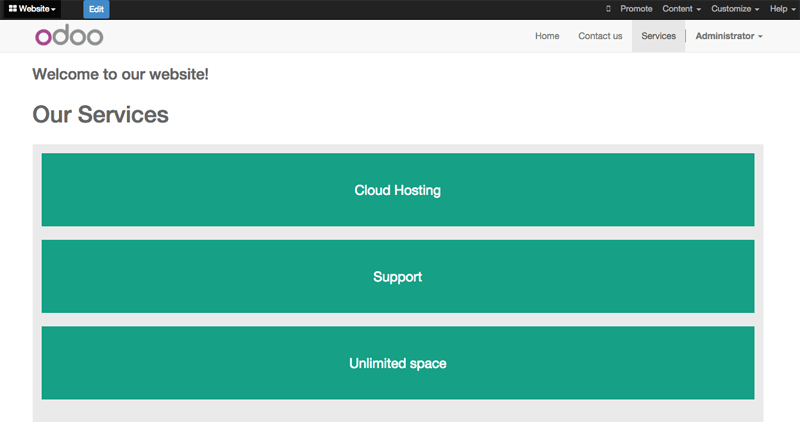Expand the Administrator user menu
This screenshot has width=800, height=445.
pyautogui.click(x=729, y=36)
